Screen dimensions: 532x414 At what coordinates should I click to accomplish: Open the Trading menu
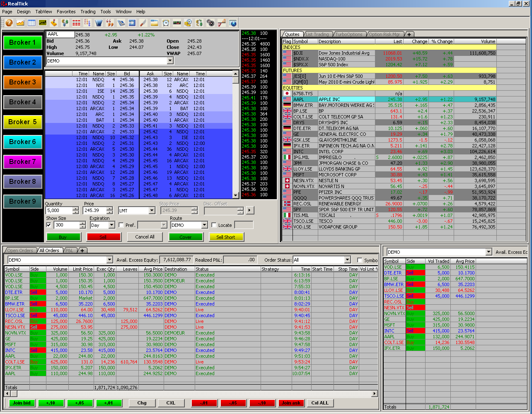point(88,12)
